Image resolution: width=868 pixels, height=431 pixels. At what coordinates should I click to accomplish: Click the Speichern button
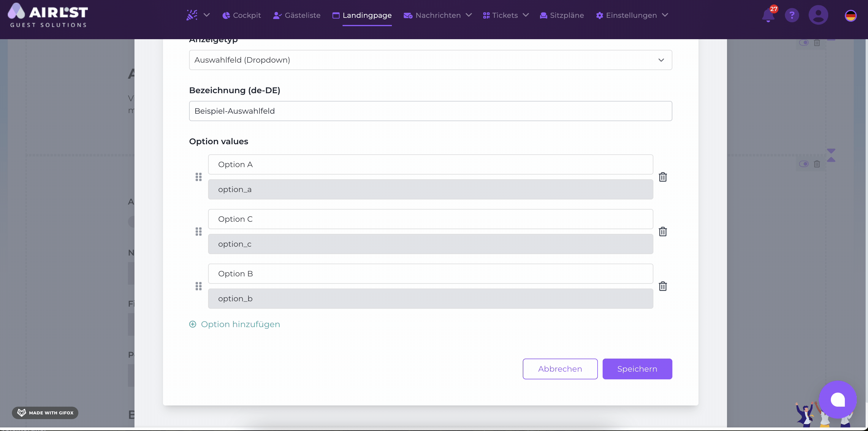637,369
